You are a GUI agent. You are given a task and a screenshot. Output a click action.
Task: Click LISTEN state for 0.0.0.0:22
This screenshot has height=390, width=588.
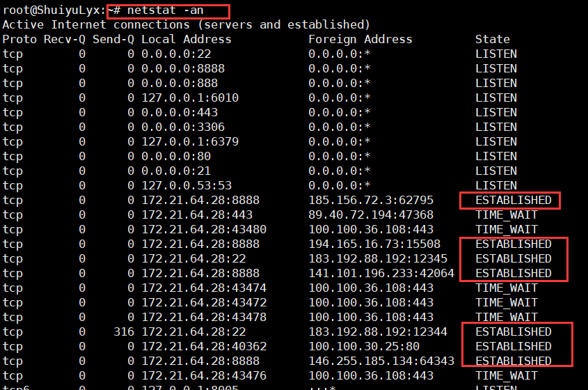[495, 54]
